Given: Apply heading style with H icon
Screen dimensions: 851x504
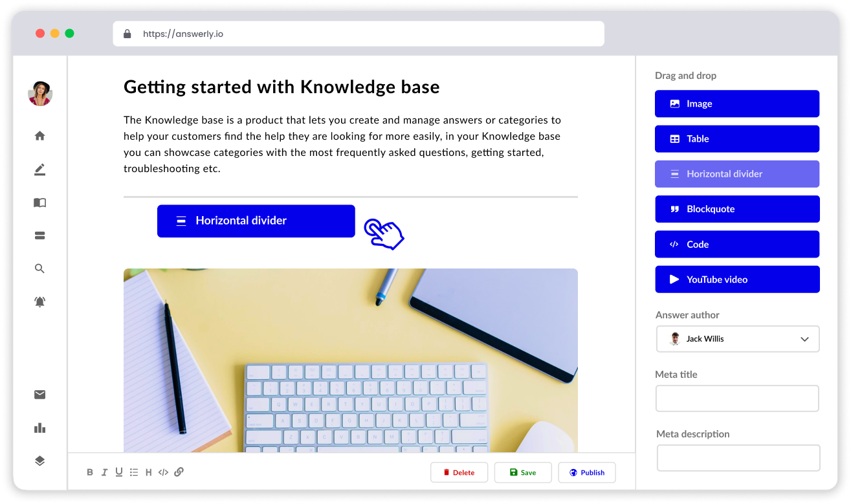Looking at the screenshot, I should tap(149, 472).
